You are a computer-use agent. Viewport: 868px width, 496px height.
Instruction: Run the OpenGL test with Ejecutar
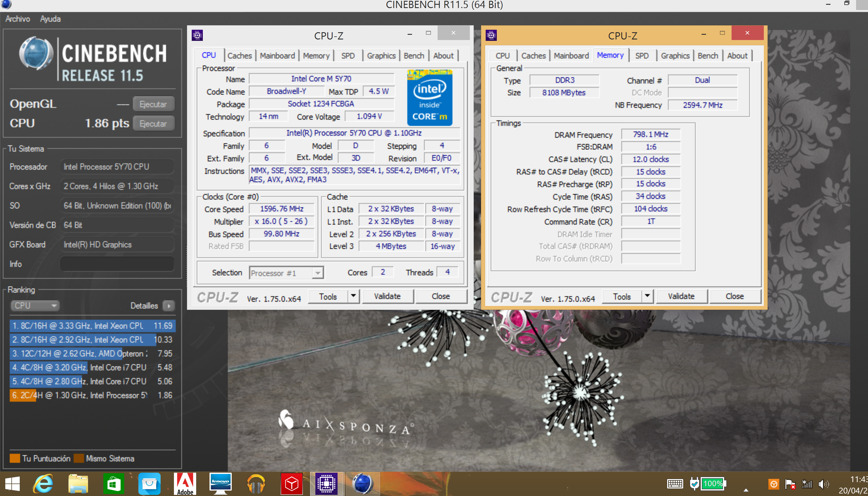coord(153,104)
